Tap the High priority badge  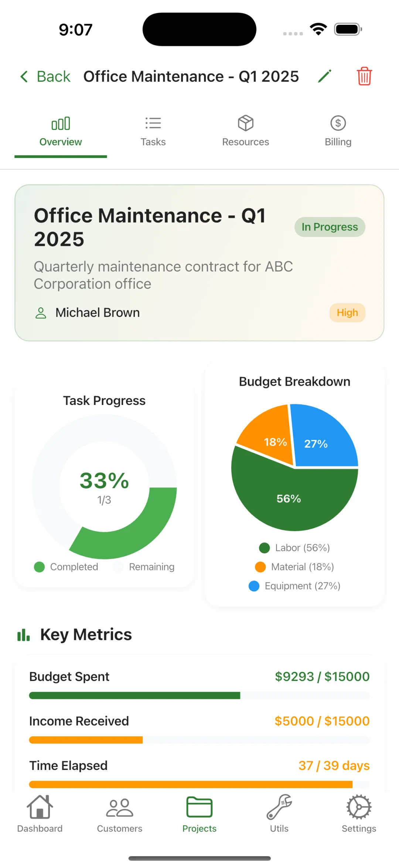(x=347, y=313)
